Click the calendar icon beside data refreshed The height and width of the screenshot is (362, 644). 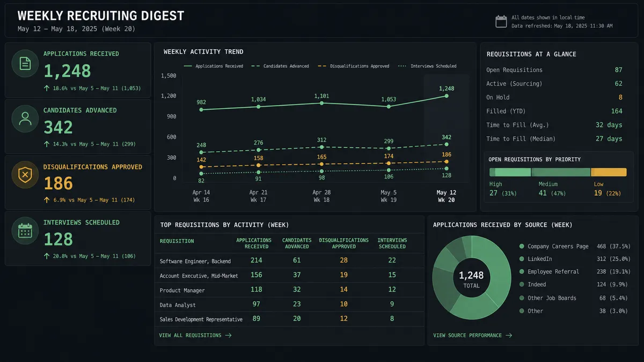(x=501, y=21)
